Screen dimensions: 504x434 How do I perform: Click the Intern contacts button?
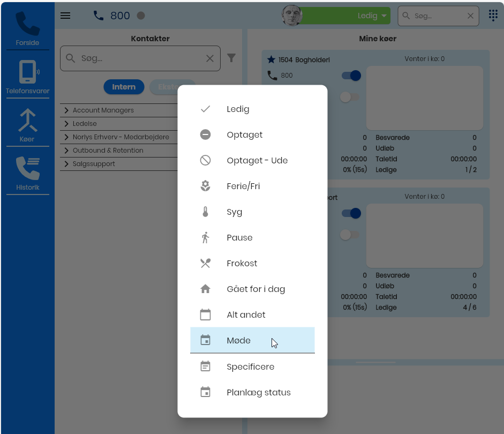[124, 87]
